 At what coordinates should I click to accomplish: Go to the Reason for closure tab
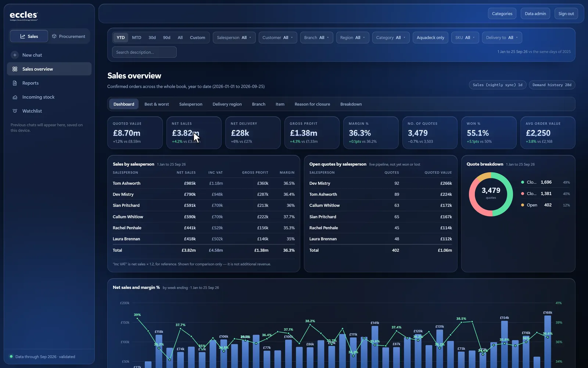pos(312,104)
